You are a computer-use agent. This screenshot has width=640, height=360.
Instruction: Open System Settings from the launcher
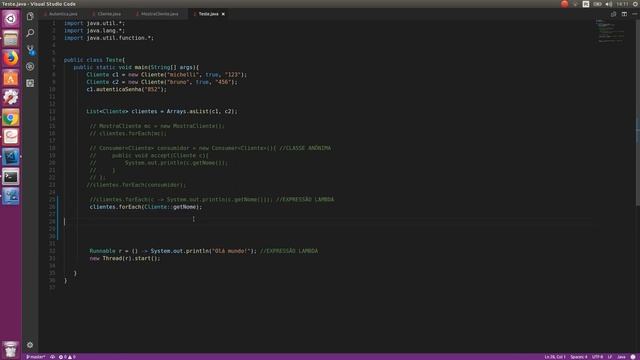coord(11,98)
